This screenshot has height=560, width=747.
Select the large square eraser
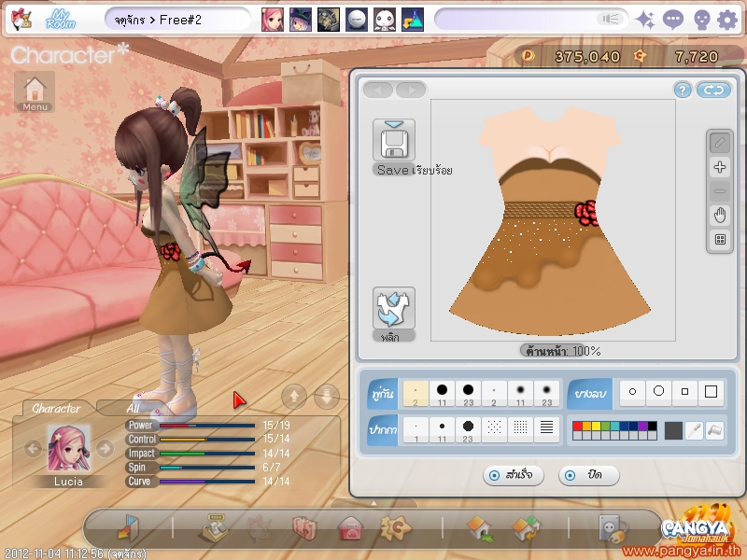click(x=712, y=392)
